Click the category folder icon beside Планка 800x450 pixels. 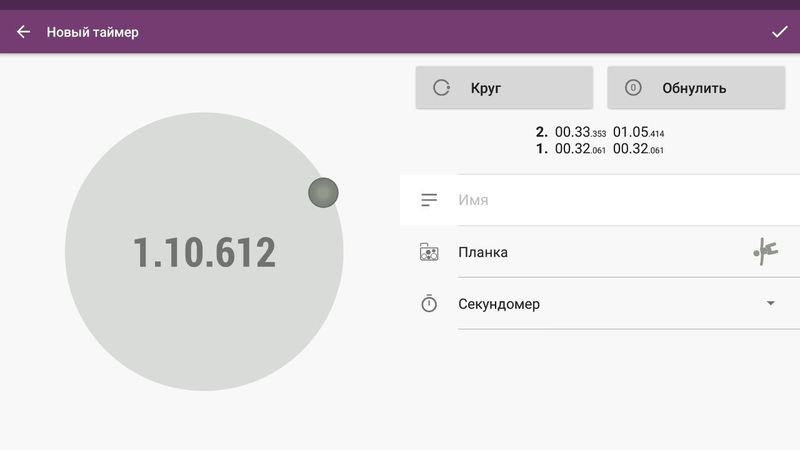pyautogui.click(x=429, y=252)
